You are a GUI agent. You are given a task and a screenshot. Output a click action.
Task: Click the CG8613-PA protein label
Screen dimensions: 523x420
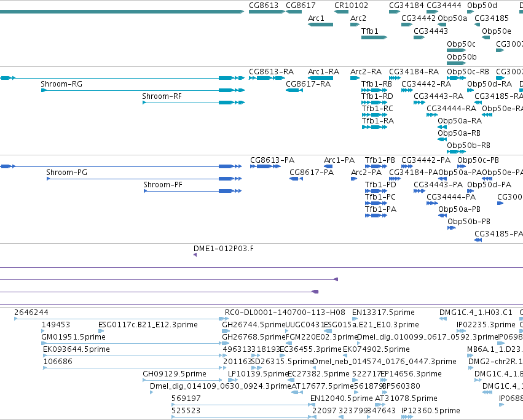[272, 160]
